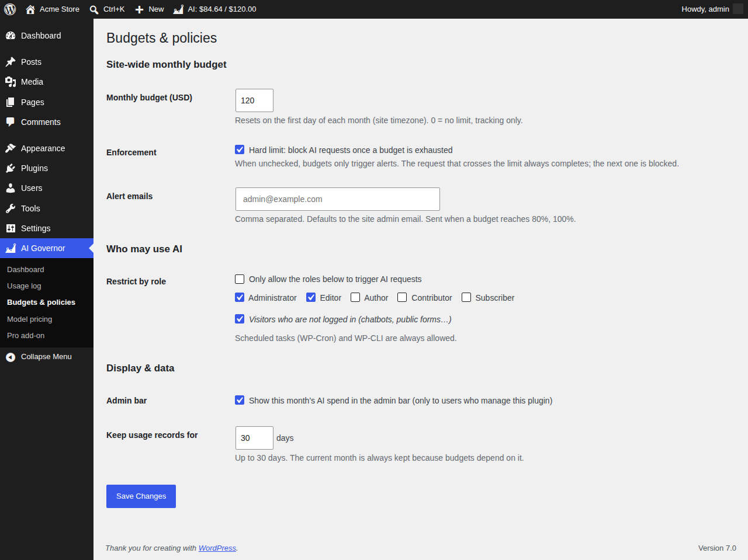Open AI Governor Dashboard submenu item

tap(47, 270)
